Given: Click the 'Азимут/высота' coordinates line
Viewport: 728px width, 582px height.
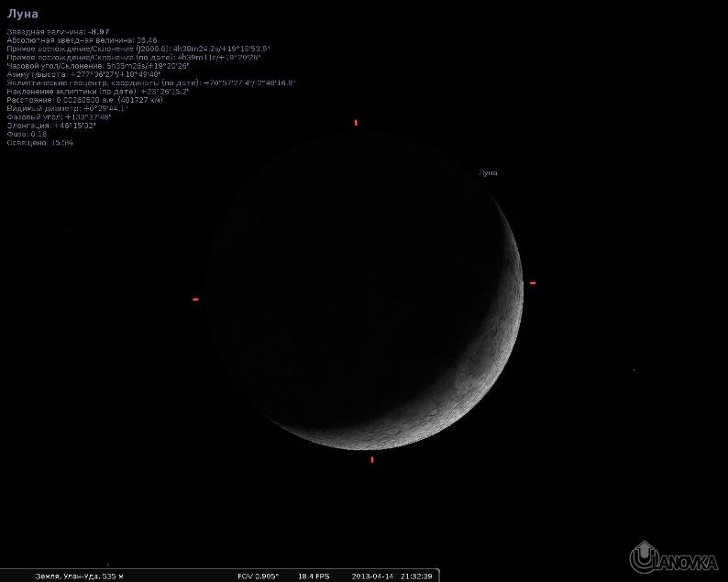Looking at the screenshot, I should coord(83,74).
